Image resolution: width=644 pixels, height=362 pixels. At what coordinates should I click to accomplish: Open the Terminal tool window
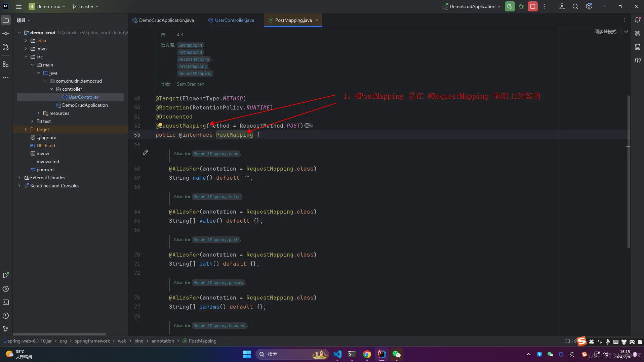click(6, 302)
